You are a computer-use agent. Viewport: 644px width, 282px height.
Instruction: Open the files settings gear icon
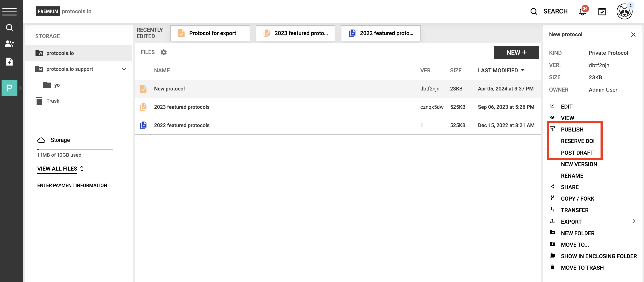pyautogui.click(x=164, y=52)
